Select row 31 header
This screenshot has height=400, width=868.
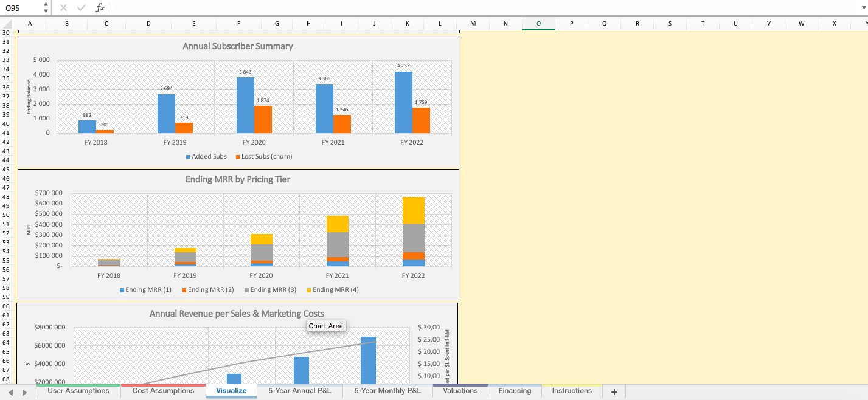(6, 41)
